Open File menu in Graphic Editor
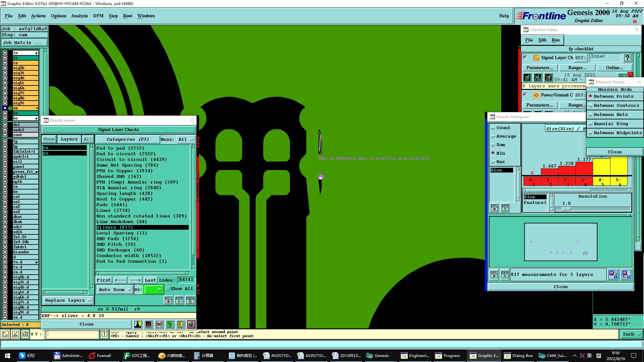This screenshot has width=644, height=362. pos(9,16)
